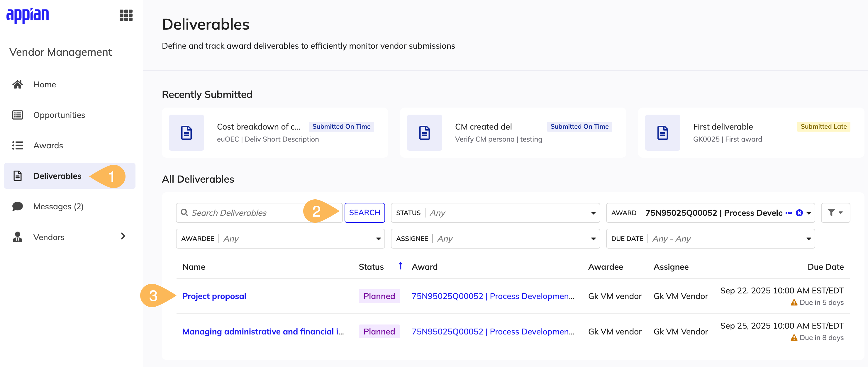Screen dimensions: 868x367
Task: Open Managing administrative and financial deliverable link
Action: [263, 331]
